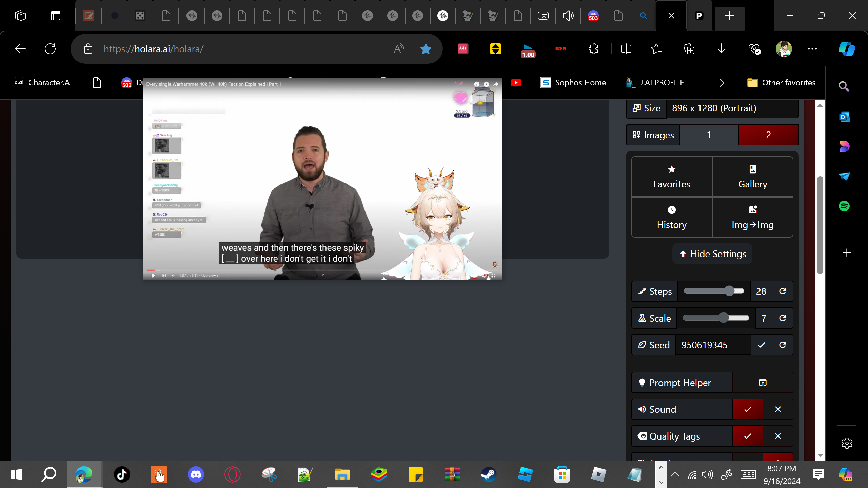Open the Prompt Helper popup window icon
The width and height of the screenshot is (868, 488).
pos(763,383)
